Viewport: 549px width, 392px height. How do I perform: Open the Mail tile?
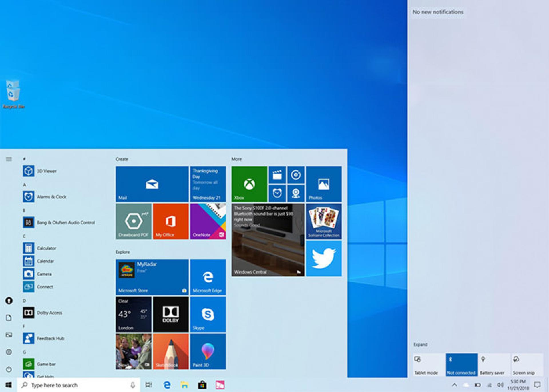(x=152, y=184)
